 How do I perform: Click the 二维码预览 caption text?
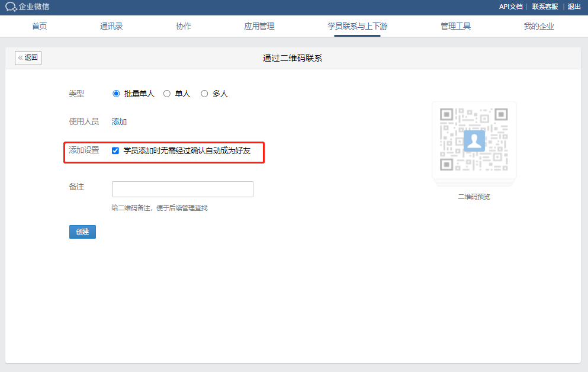pos(474,197)
